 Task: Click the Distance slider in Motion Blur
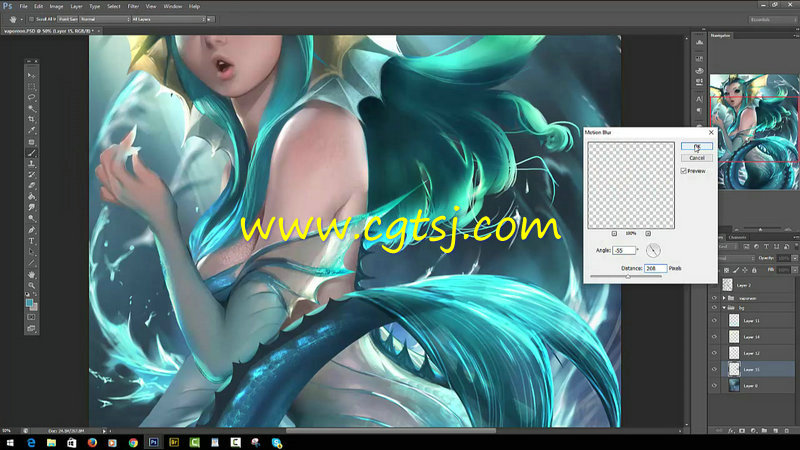pos(626,276)
